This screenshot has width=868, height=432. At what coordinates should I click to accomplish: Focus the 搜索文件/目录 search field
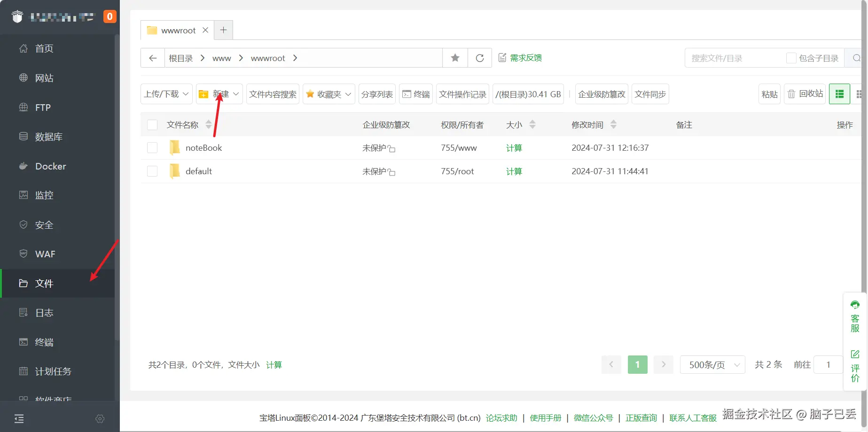pyautogui.click(x=734, y=58)
